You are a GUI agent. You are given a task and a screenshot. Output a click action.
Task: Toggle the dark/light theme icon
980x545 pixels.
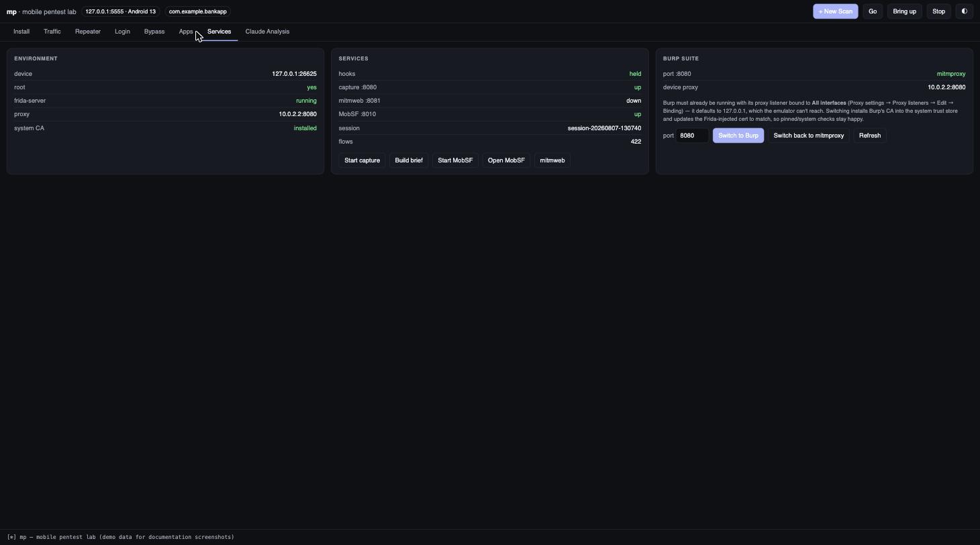tap(964, 11)
